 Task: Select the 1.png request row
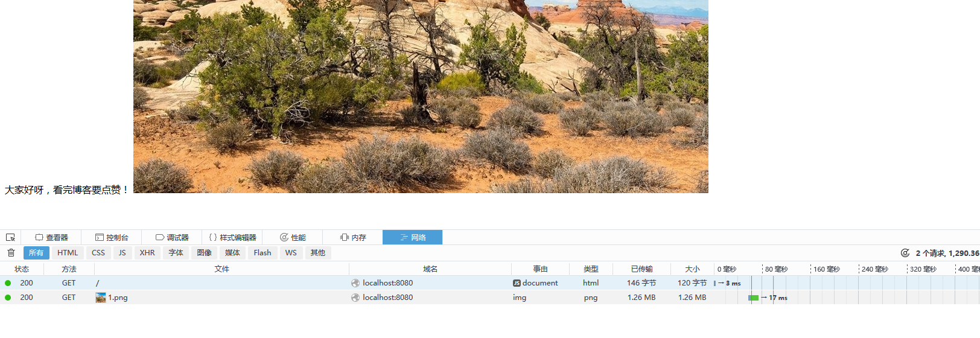[490, 298]
